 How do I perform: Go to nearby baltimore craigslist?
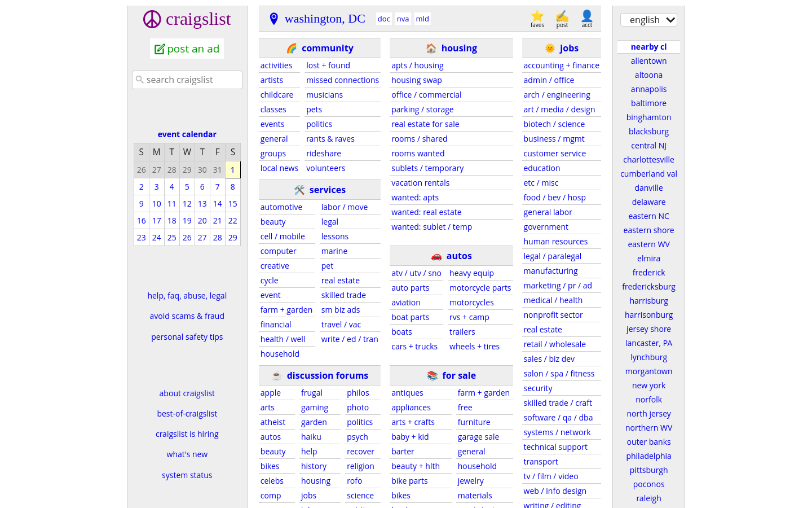click(649, 103)
